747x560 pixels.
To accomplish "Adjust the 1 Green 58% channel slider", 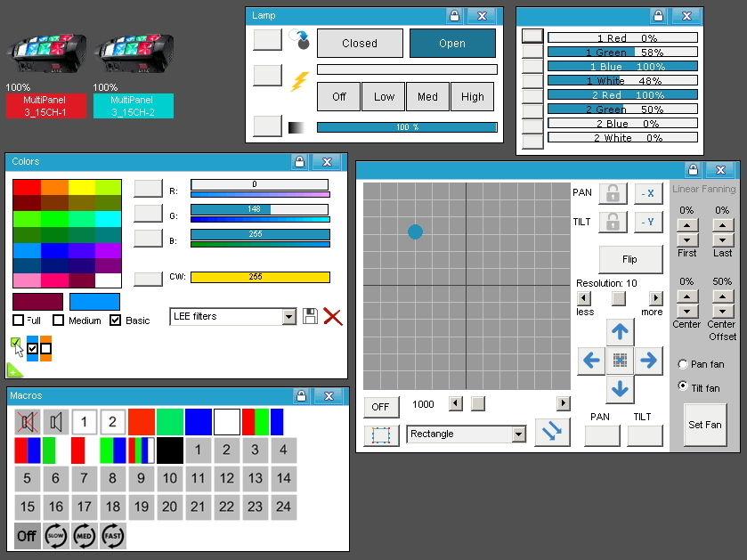I will [x=622, y=52].
